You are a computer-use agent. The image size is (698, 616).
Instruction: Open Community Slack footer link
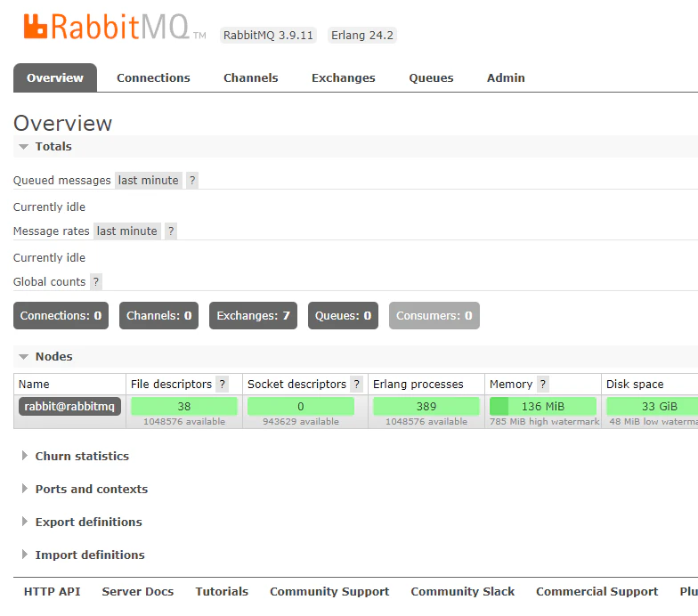coord(463,591)
